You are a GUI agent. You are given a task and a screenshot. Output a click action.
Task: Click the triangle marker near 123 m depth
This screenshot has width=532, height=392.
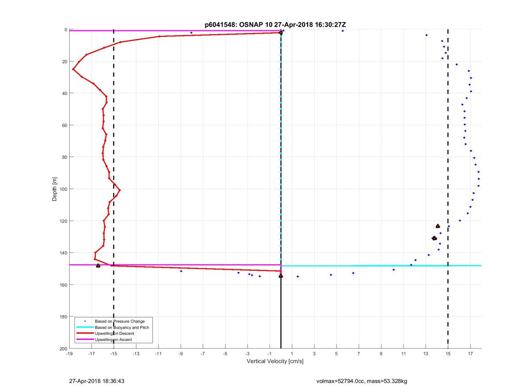(x=438, y=226)
